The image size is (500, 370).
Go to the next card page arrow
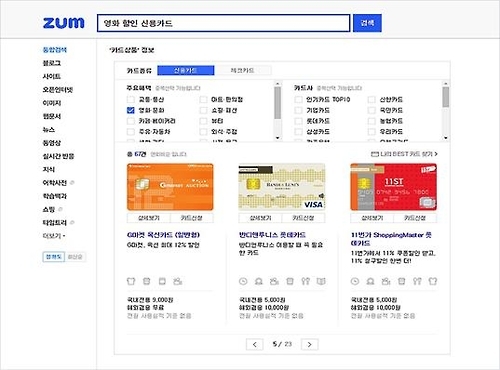310,344
